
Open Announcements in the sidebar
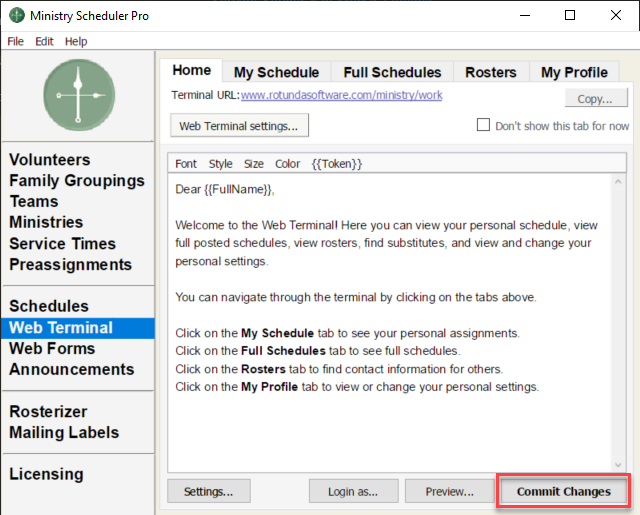[71, 369]
